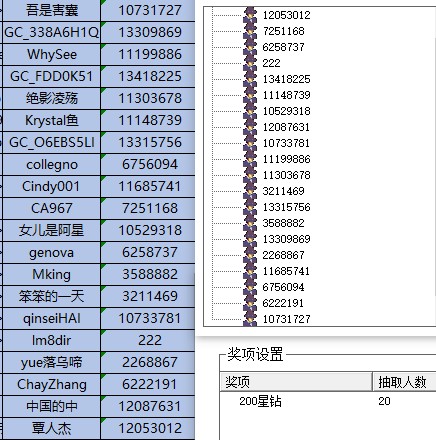Click spreadsheet cell 中国的中
This screenshot has width=436, height=440.
[51, 406]
